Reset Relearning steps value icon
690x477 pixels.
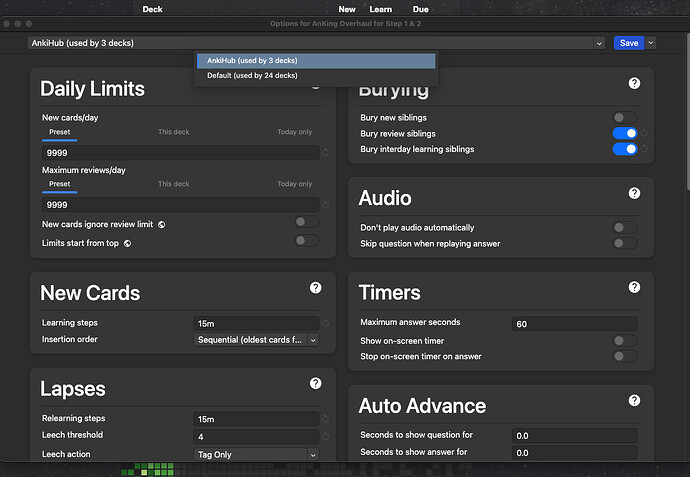point(326,419)
